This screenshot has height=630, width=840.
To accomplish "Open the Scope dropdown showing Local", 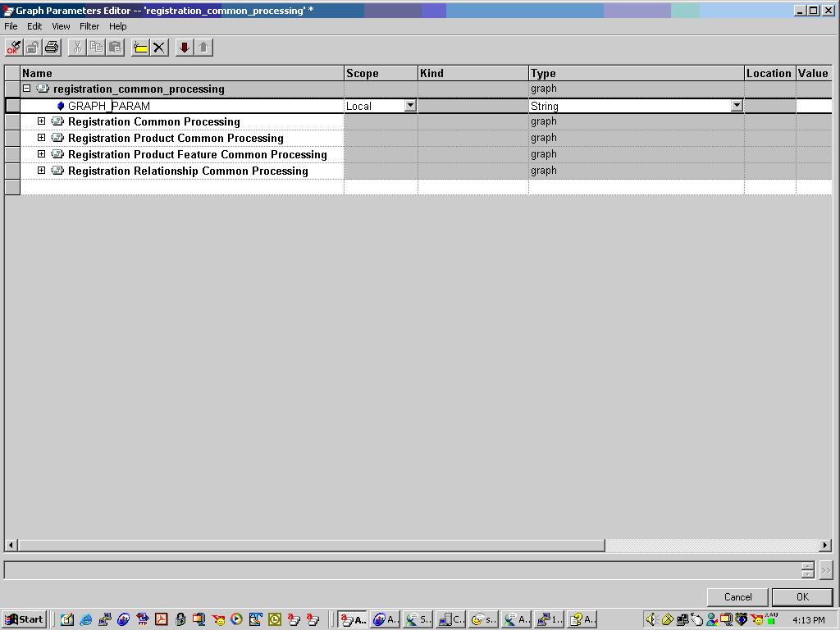I will point(411,105).
